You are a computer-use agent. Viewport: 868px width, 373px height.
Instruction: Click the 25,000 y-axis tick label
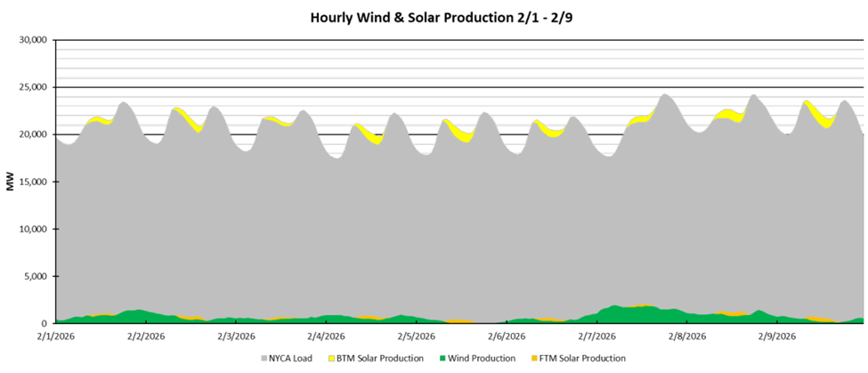pos(33,87)
